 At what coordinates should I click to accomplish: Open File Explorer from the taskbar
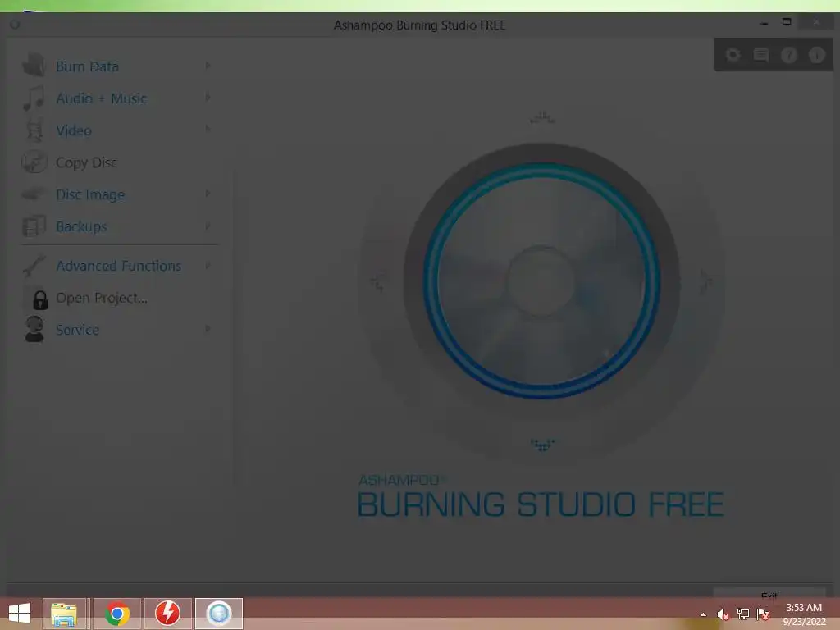coord(64,614)
